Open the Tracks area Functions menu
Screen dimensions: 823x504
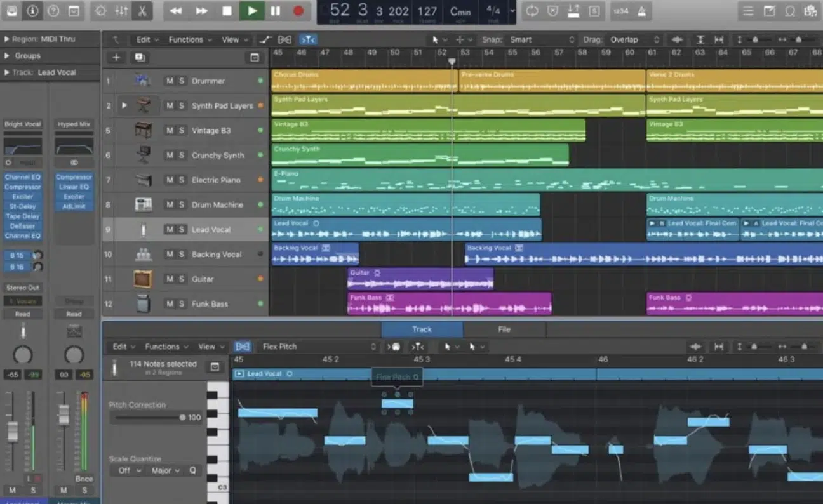(x=189, y=39)
